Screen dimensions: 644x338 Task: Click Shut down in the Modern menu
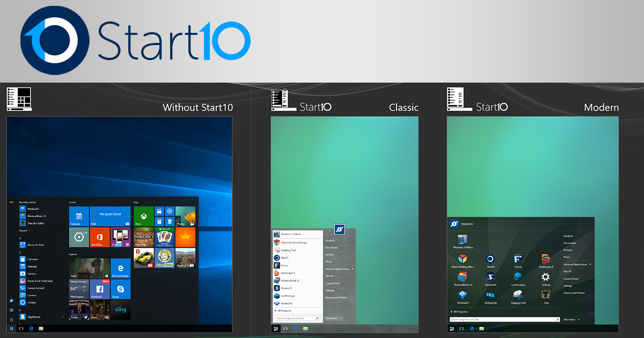[x=569, y=319]
